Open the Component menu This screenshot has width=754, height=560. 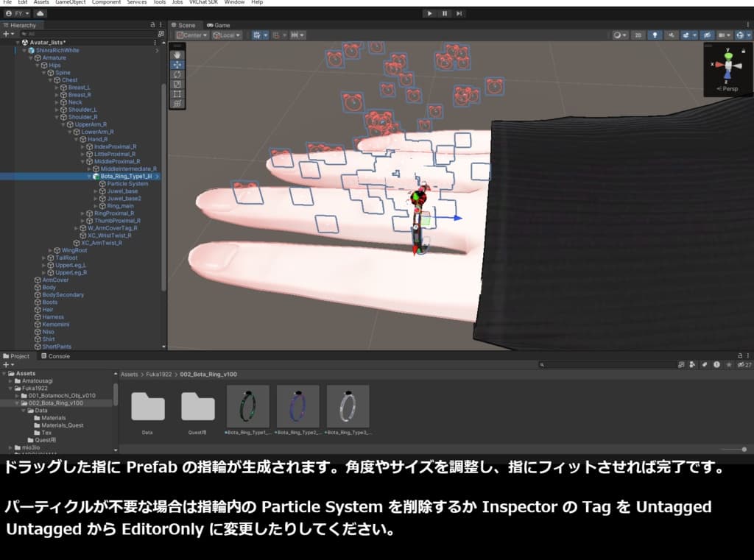(x=106, y=2)
